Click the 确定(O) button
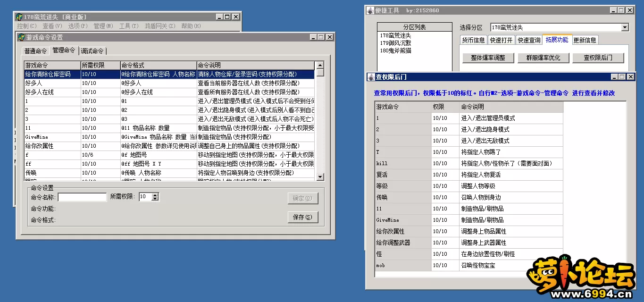 pyautogui.click(x=302, y=198)
